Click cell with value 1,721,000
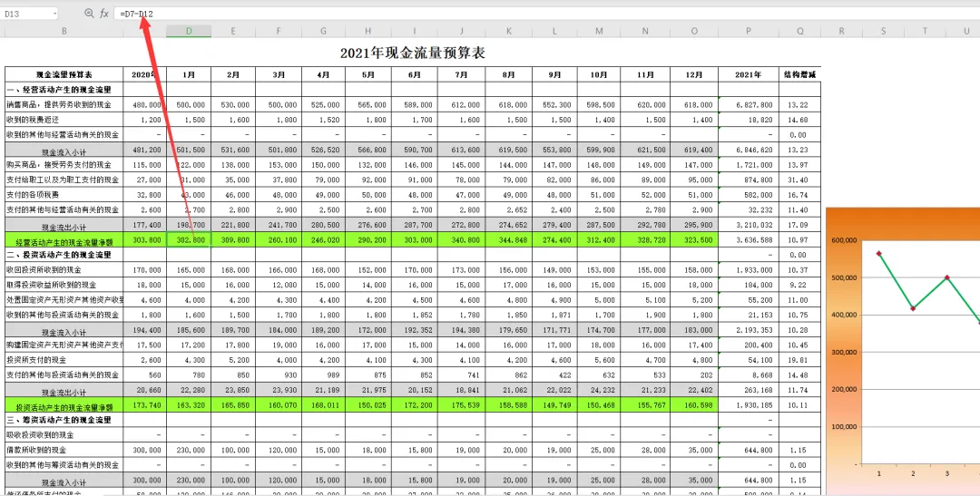Image resolution: width=980 pixels, height=496 pixels. click(748, 165)
